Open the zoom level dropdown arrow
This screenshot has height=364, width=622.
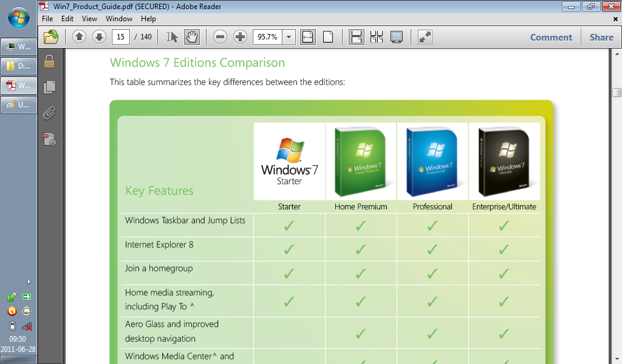point(289,37)
